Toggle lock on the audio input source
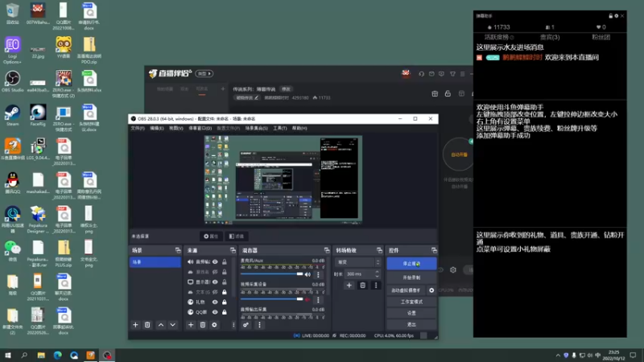Viewport: 644px width, 362px height. coord(225,262)
